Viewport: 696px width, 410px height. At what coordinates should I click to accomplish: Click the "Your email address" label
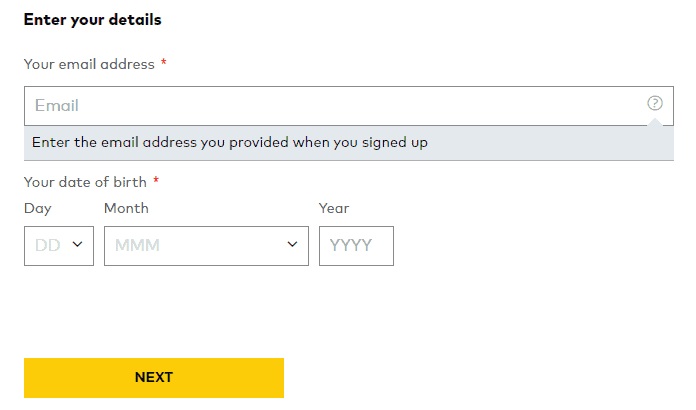(x=89, y=64)
